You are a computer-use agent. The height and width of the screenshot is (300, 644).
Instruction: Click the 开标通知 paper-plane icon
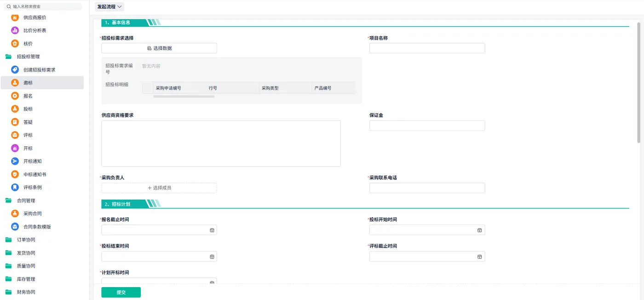pos(15,162)
